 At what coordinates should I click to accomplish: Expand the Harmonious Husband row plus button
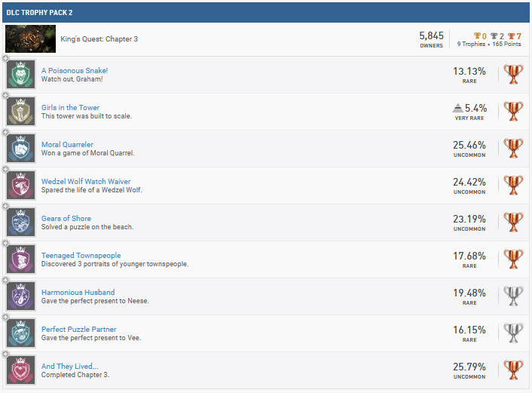[6, 281]
